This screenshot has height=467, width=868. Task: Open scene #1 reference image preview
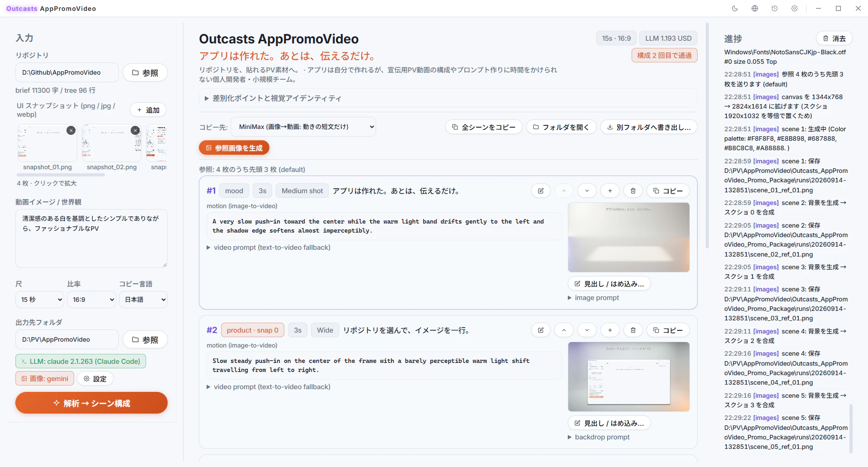point(629,237)
